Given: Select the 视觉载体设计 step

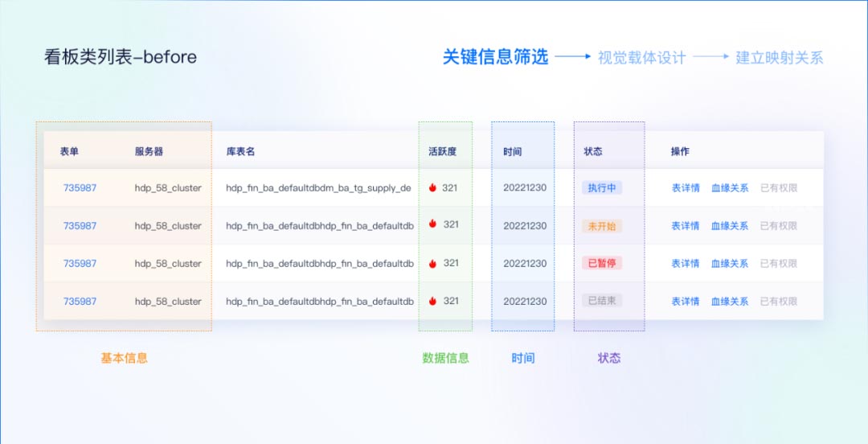Looking at the screenshot, I should click(x=642, y=58).
